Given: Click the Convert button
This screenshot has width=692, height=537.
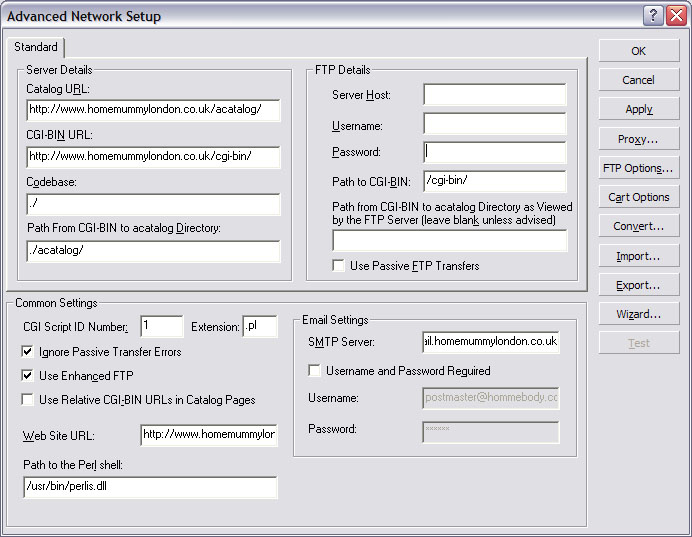Looking at the screenshot, I should [639, 226].
